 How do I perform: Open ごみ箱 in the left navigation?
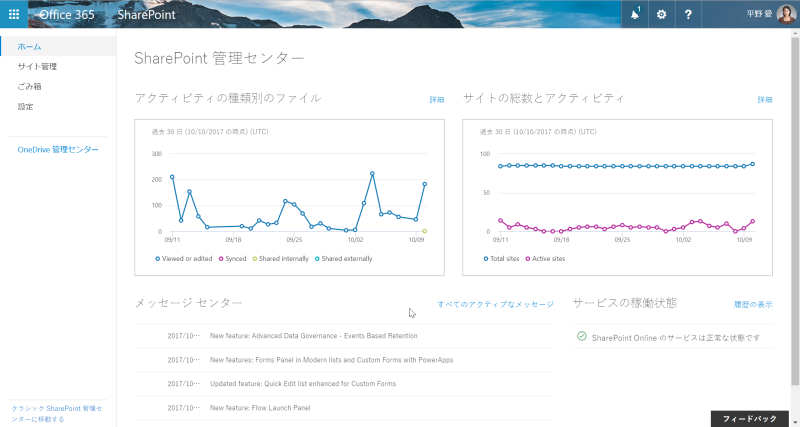click(29, 86)
